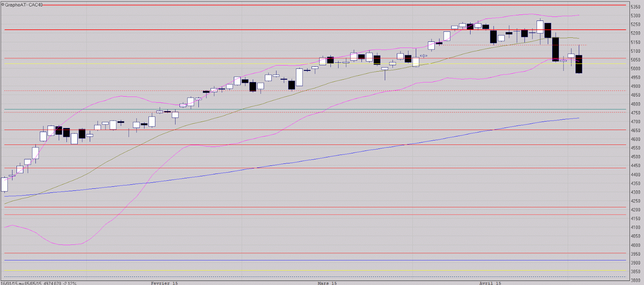Image resolution: width=644 pixels, height=285 pixels.
Task: Pick the 3800 price axis label
Action: [636, 280]
